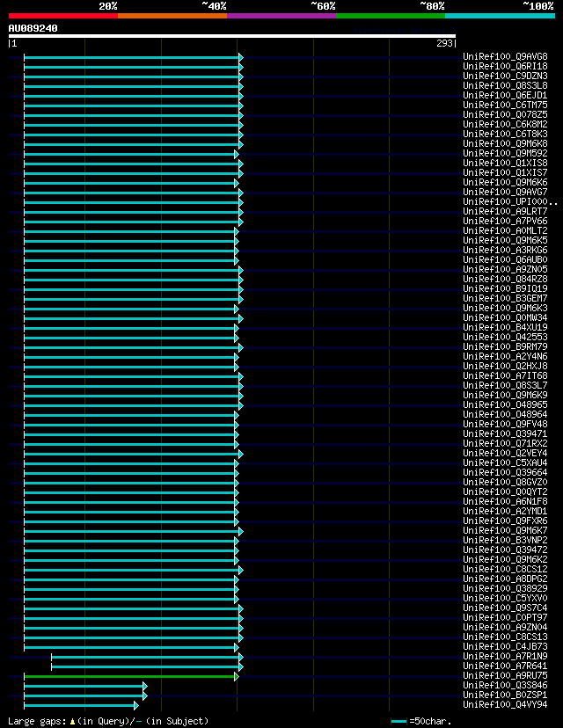Select the UniRef100_O48965 label
Screen dimensions: 563x728
click(x=506, y=404)
